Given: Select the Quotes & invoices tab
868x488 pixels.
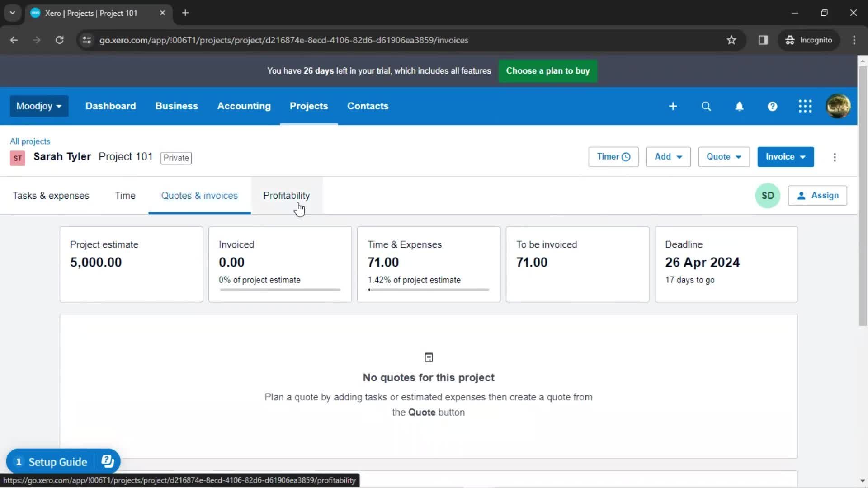Looking at the screenshot, I should [199, 196].
